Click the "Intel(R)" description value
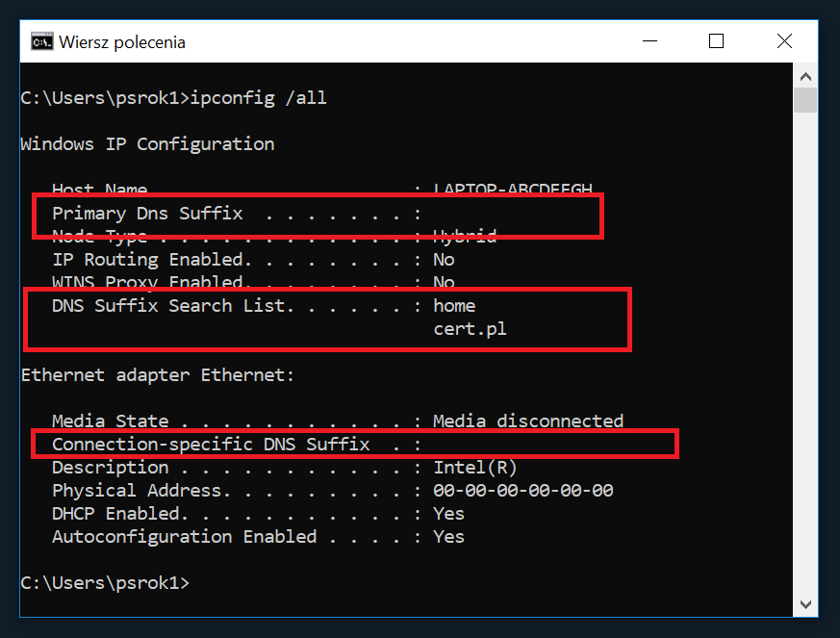This screenshot has height=638, width=840. coord(475,468)
